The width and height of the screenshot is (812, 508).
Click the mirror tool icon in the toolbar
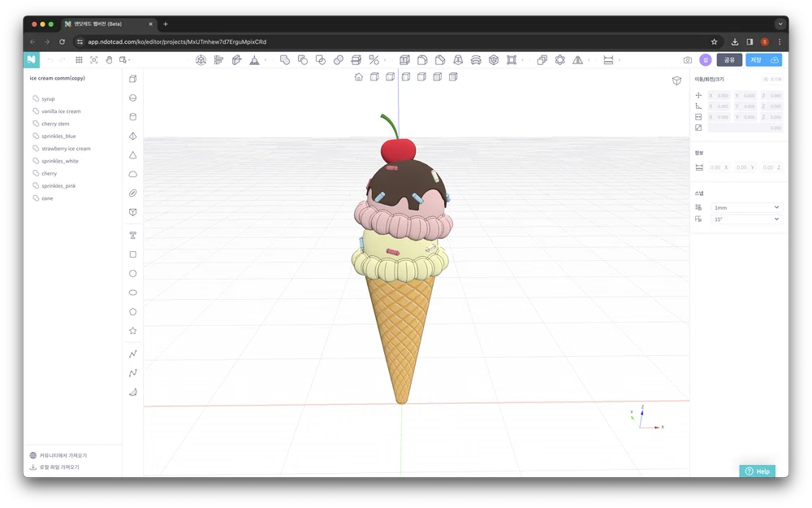tap(578, 59)
